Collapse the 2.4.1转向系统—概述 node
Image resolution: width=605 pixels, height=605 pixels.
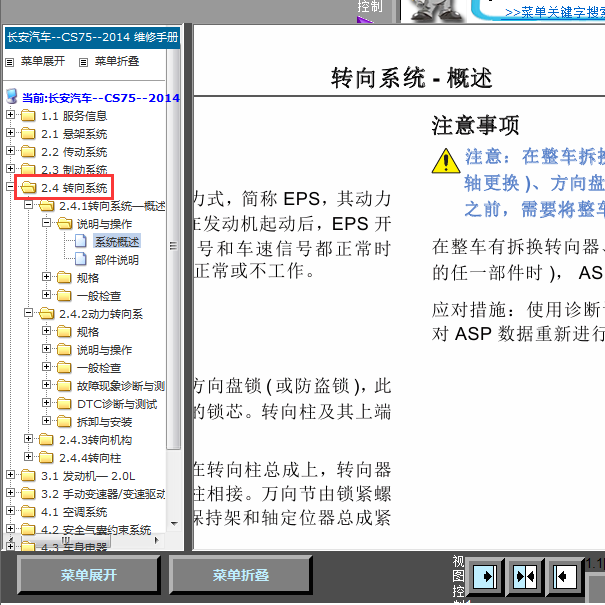point(29,205)
